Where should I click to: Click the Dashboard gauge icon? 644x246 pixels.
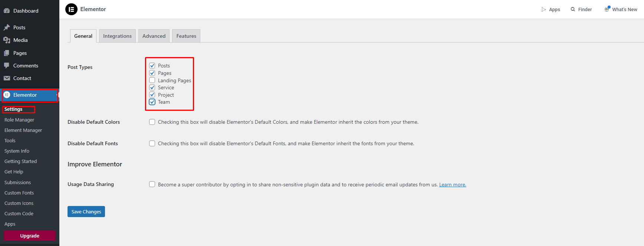coord(7,11)
